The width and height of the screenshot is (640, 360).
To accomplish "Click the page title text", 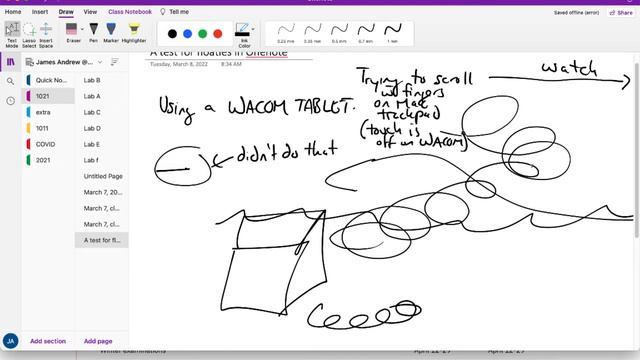I will [218, 53].
